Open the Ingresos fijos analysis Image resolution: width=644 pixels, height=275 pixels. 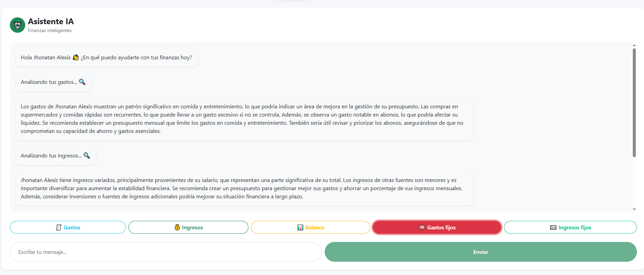570,227
